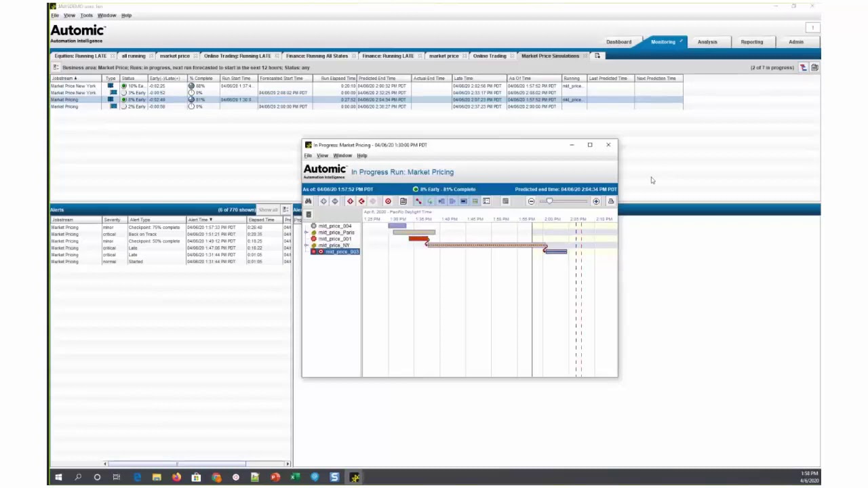Click the filter icon beside Business area text

[x=56, y=68]
